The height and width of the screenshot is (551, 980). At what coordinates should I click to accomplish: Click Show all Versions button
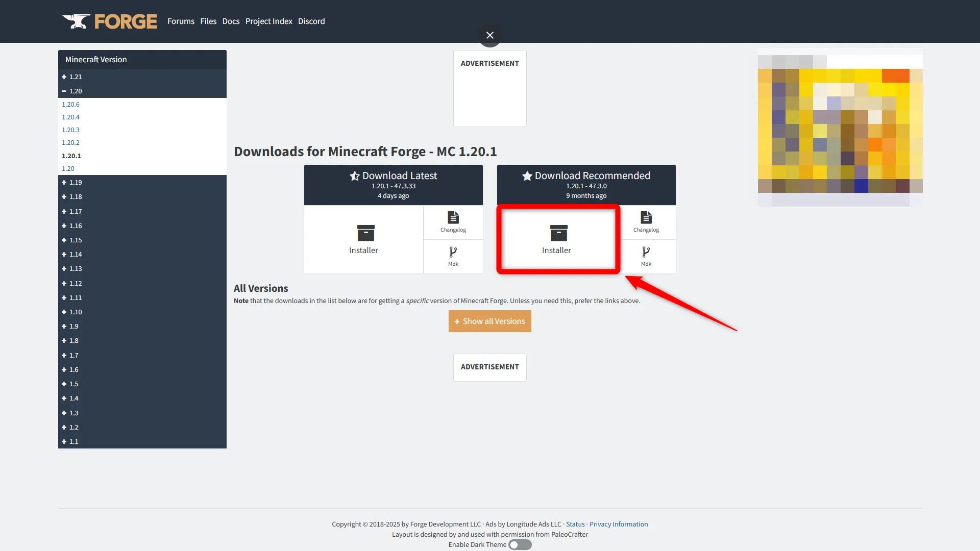(490, 321)
